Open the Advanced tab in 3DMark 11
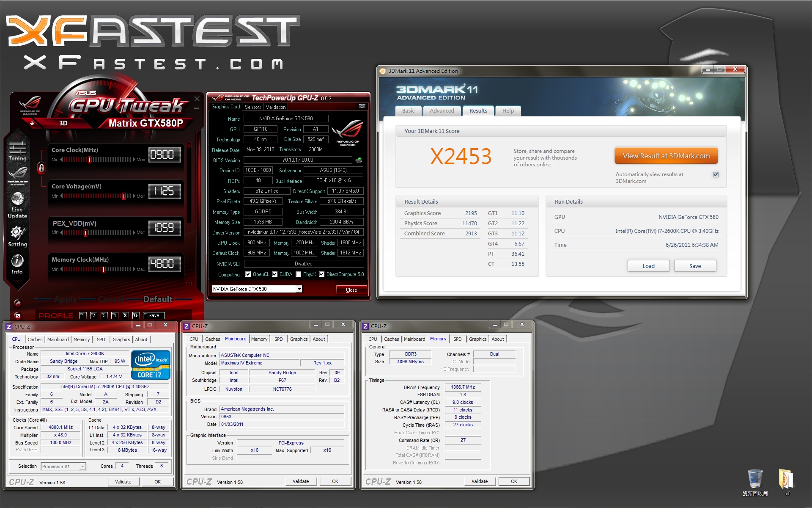 pyautogui.click(x=442, y=111)
